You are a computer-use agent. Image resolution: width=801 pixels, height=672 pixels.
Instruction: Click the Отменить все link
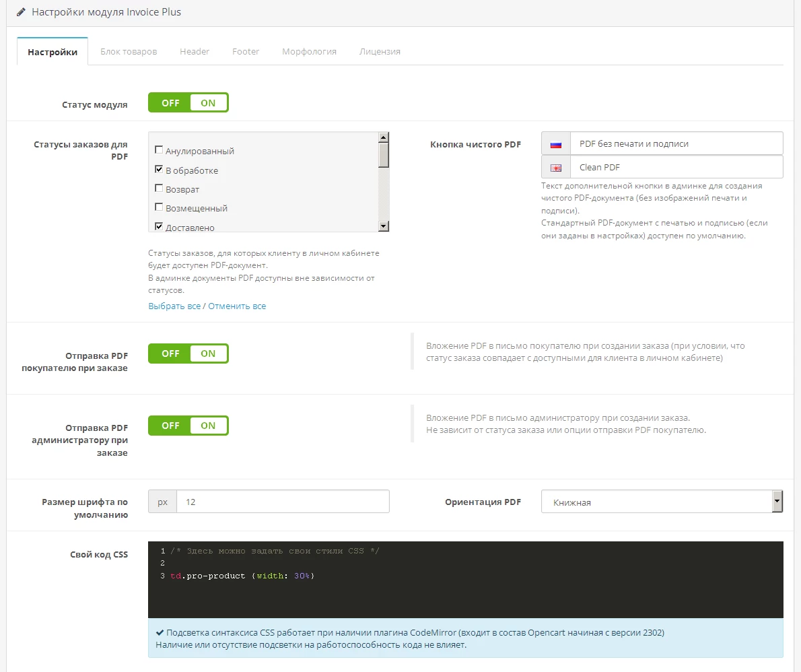click(x=237, y=306)
